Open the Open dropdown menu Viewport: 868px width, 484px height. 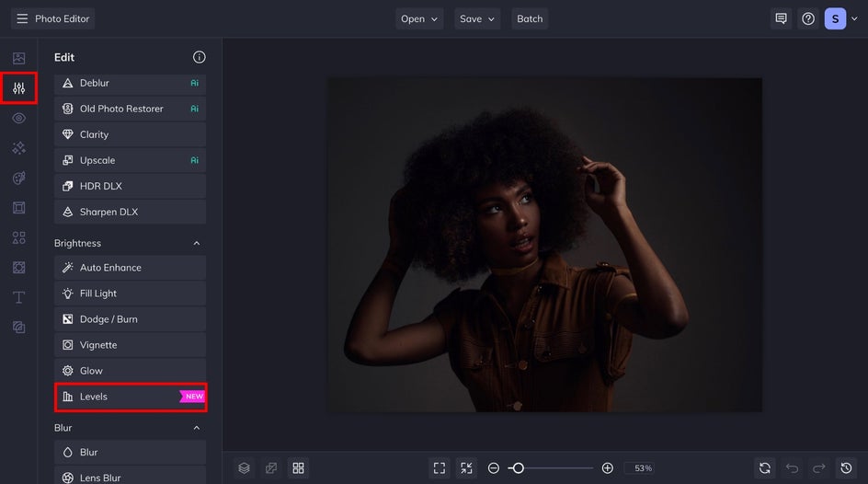[419, 18]
